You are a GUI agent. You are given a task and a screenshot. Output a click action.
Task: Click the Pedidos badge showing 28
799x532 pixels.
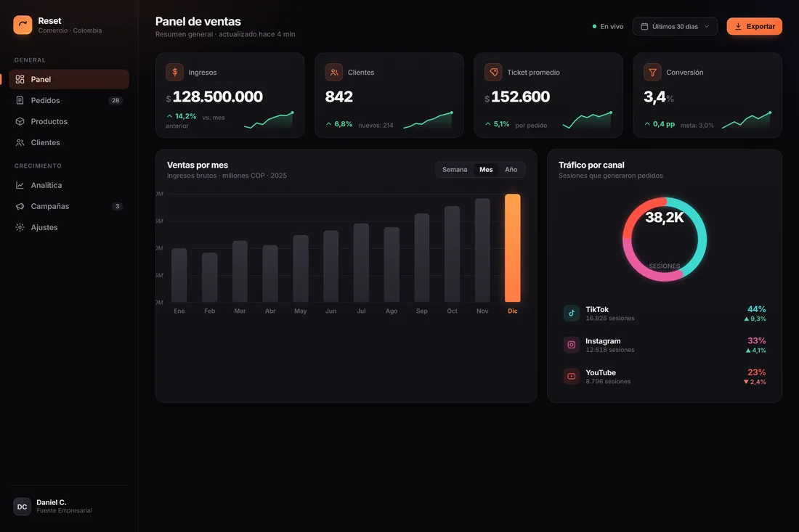click(x=115, y=100)
